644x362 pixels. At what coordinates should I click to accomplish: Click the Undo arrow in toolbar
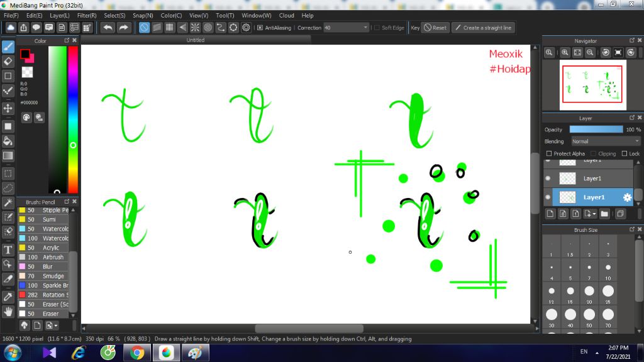tap(108, 28)
